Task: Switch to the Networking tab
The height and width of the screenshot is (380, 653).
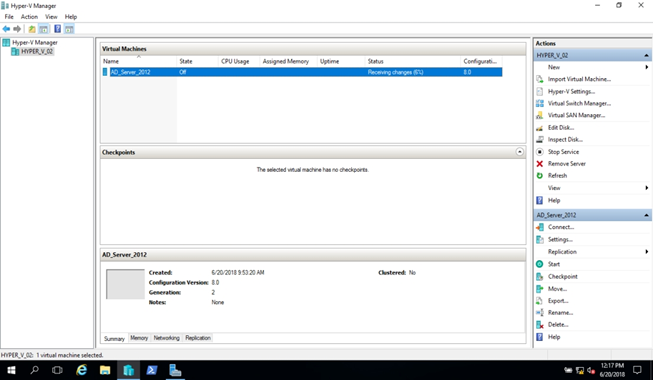Action: 167,338
